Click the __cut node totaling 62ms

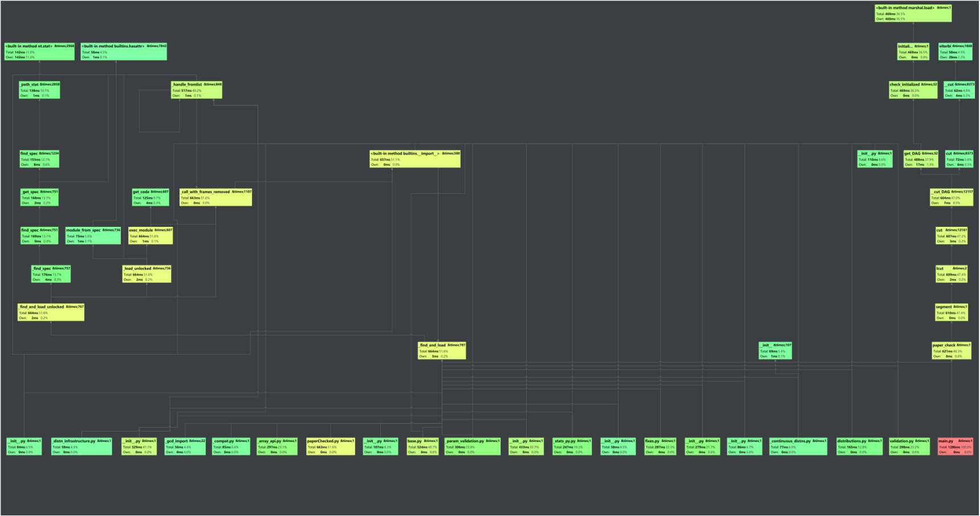959,90
